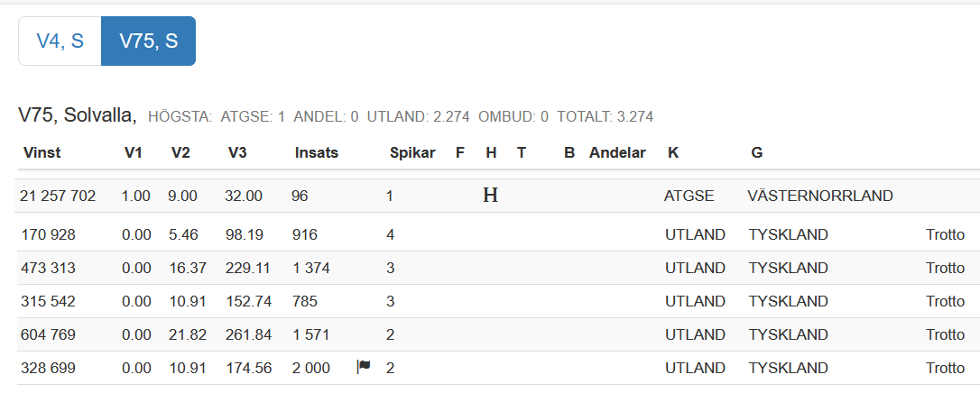Select the V75, S tab
Viewport: 980px width, 393px height.
click(149, 41)
